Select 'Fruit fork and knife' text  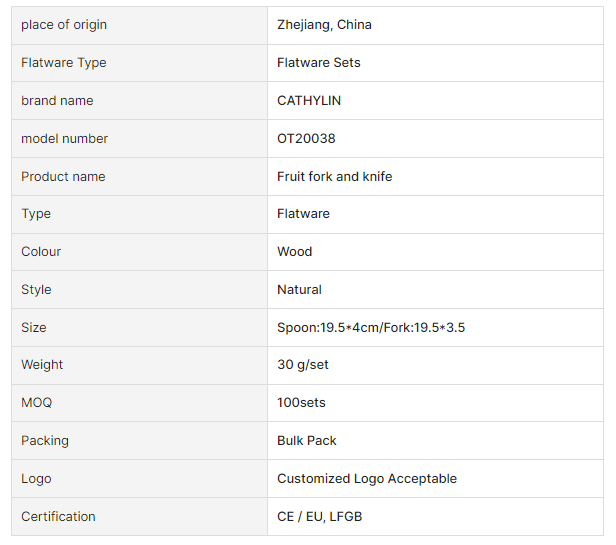[334, 177]
